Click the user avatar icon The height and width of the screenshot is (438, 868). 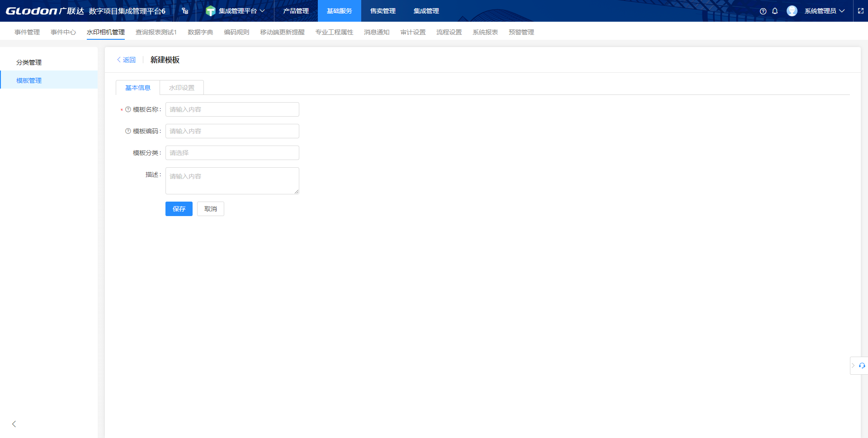[792, 11]
